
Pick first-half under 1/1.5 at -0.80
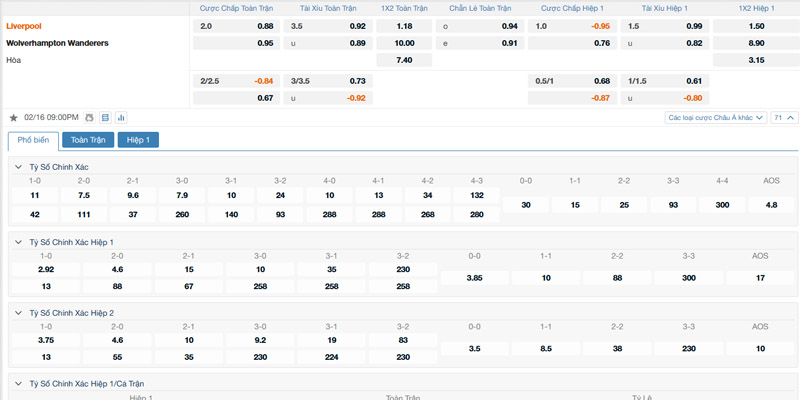pos(665,98)
